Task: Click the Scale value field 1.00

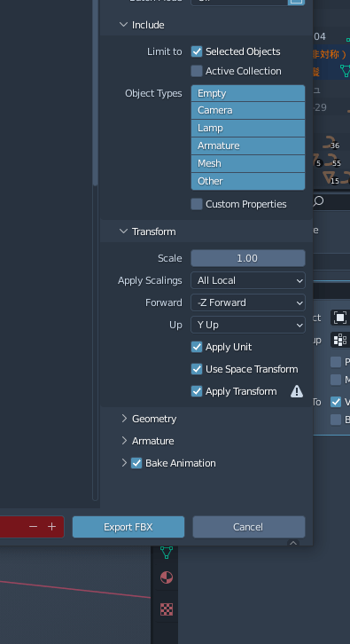Action: pyautogui.click(x=248, y=258)
